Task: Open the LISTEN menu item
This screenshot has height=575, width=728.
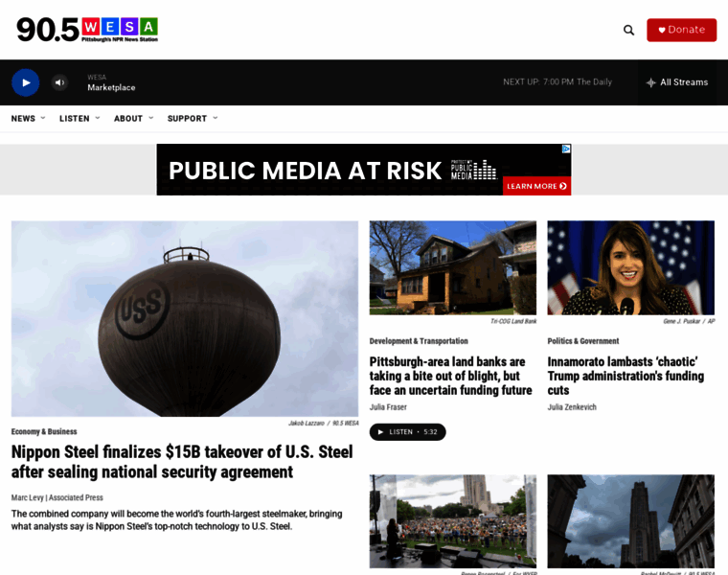Action: pyautogui.click(x=75, y=119)
